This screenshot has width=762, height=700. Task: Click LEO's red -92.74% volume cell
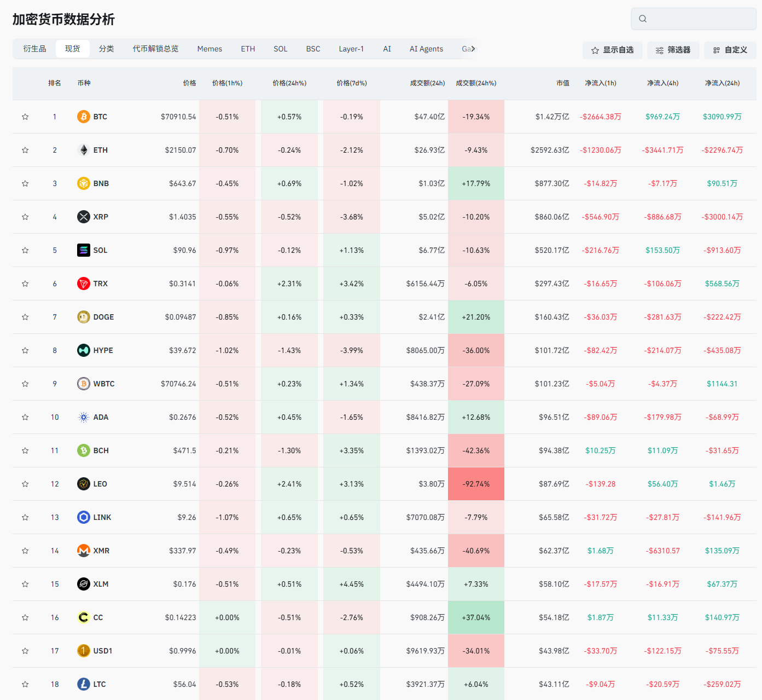pos(476,484)
